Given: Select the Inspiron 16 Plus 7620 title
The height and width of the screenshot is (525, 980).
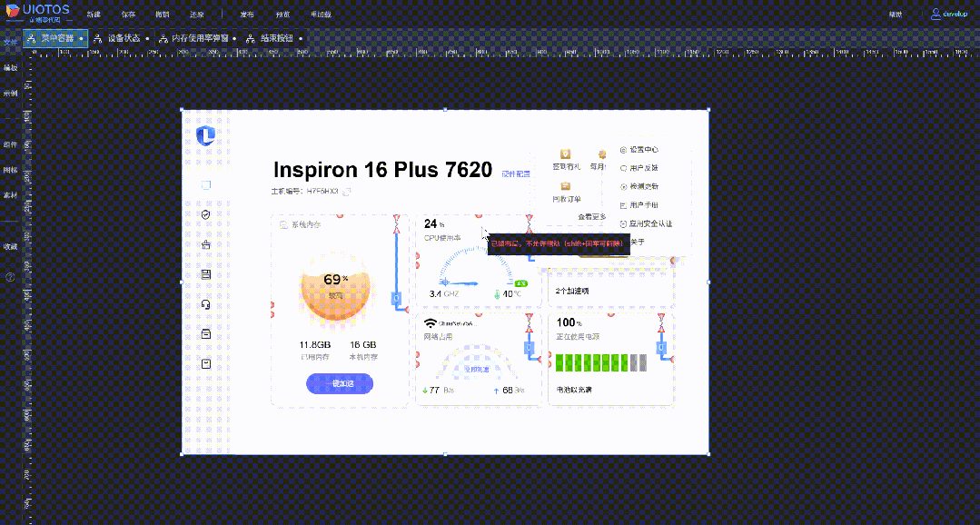Looking at the screenshot, I should [x=382, y=170].
